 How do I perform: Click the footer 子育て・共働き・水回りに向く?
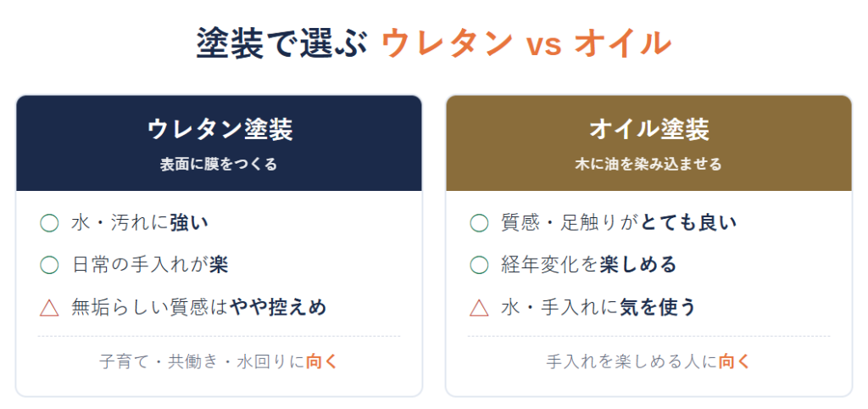click(218, 361)
